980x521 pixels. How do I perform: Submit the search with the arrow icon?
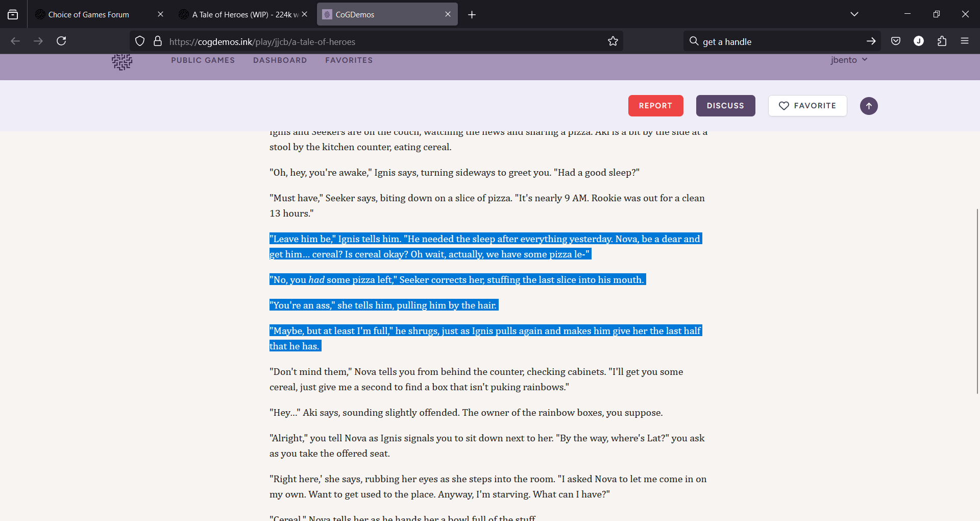871,41
